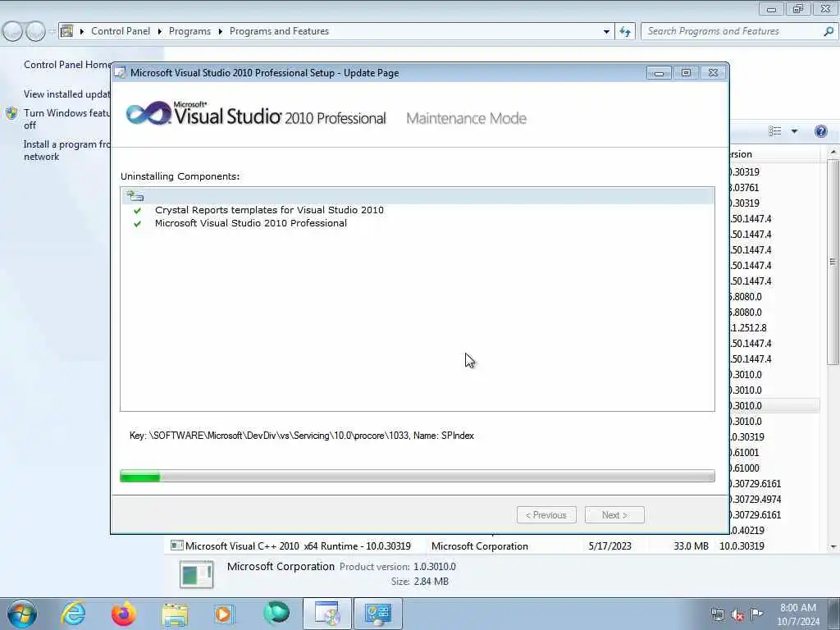Open Windows Media Player taskbar icon
This screenshot has height=630, width=840.
(x=224, y=614)
